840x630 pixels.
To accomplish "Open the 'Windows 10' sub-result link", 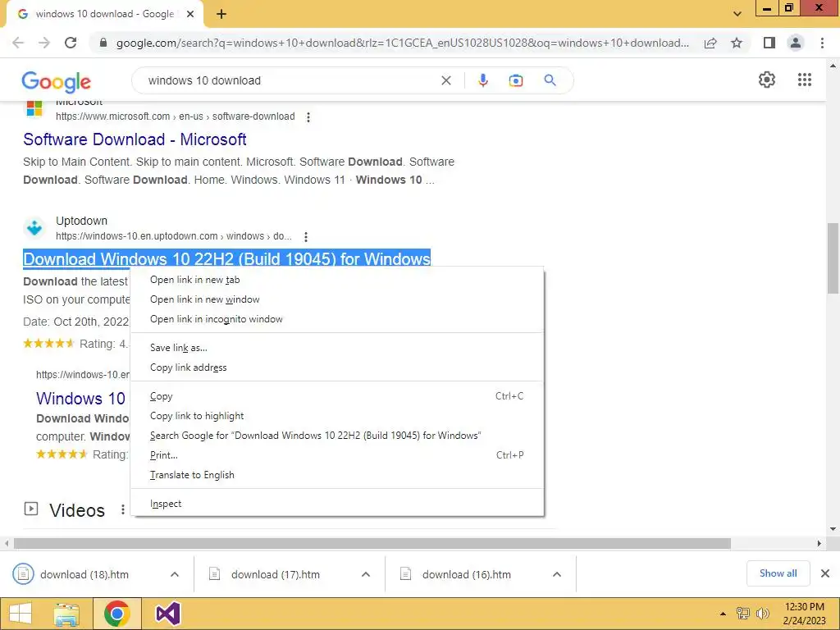I will click(x=80, y=399).
